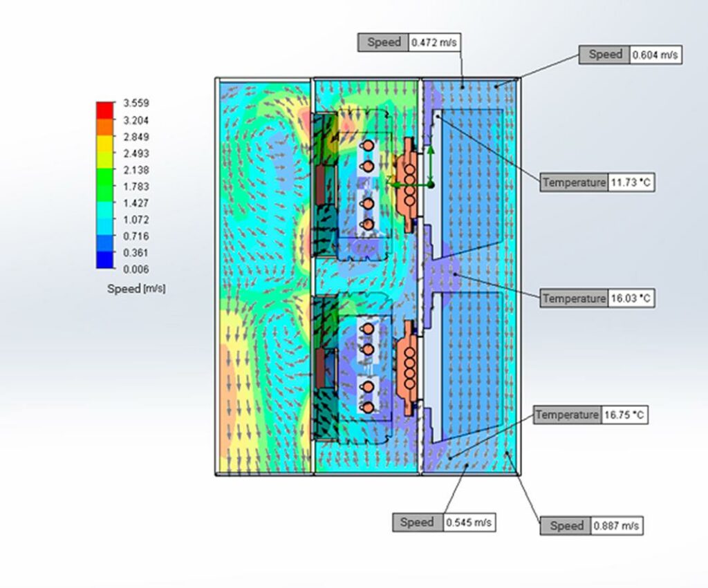Pick the dark blue swatch at legend bottom
Screen dimensions: 708x588
click(104, 261)
